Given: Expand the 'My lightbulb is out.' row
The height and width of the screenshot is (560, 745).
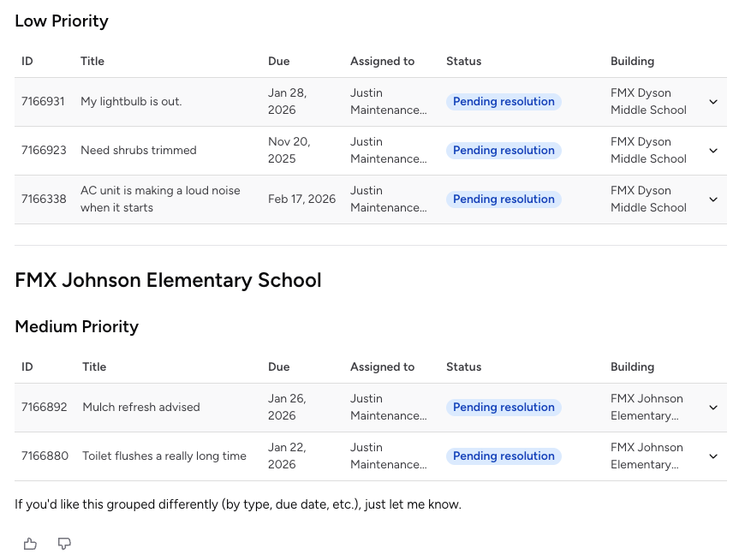Looking at the screenshot, I should pyautogui.click(x=712, y=102).
